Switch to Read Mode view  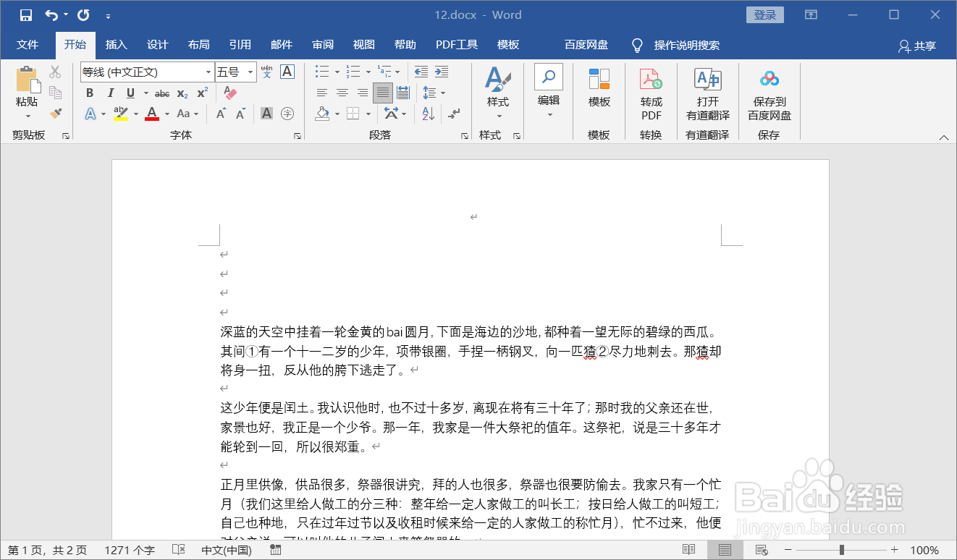[688, 551]
